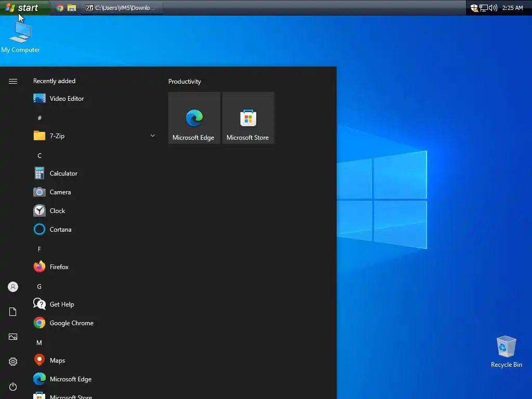Click the M letter group header
The width and height of the screenshot is (532, 399).
tap(39, 343)
